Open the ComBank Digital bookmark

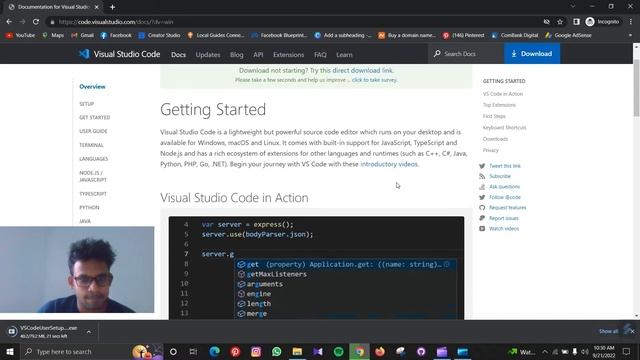click(514, 36)
